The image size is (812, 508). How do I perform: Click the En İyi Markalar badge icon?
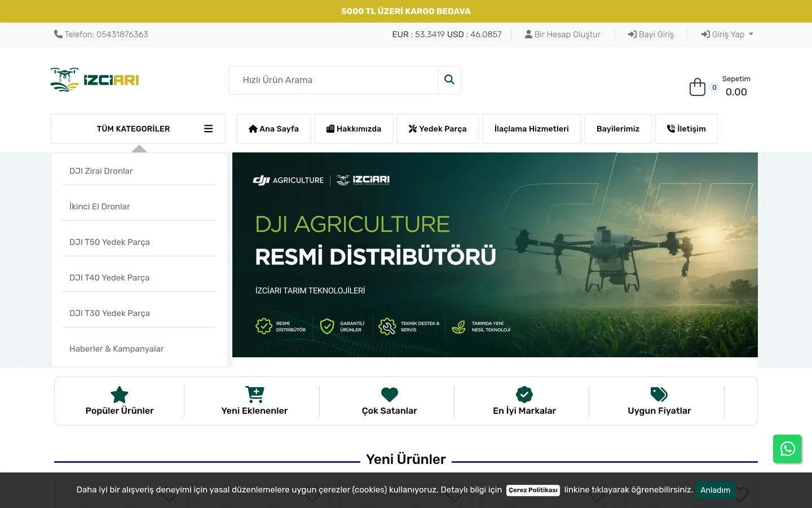524,394
